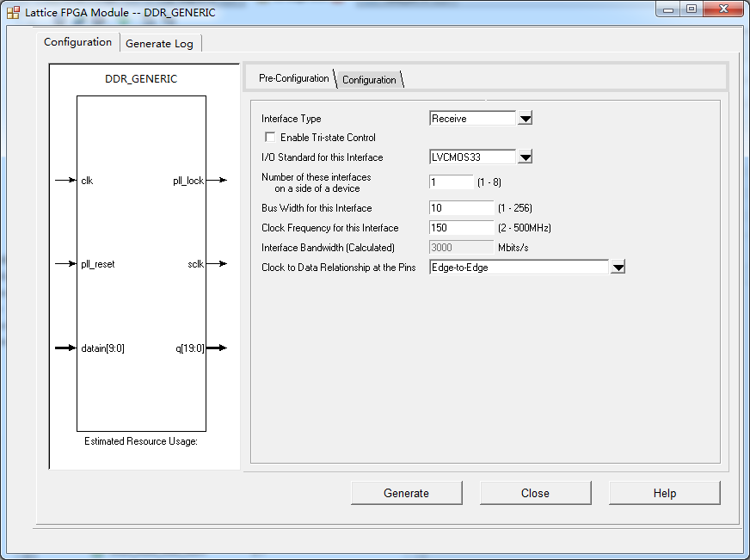Maximize the Lattice FPGA Module window
This screenshot has height=560, width=750.
[x=691, y=9]
